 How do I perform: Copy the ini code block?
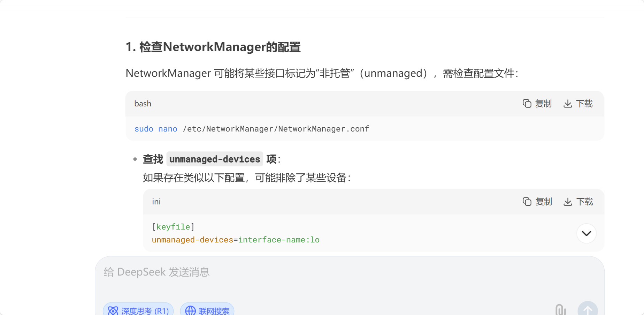point(537,202)
